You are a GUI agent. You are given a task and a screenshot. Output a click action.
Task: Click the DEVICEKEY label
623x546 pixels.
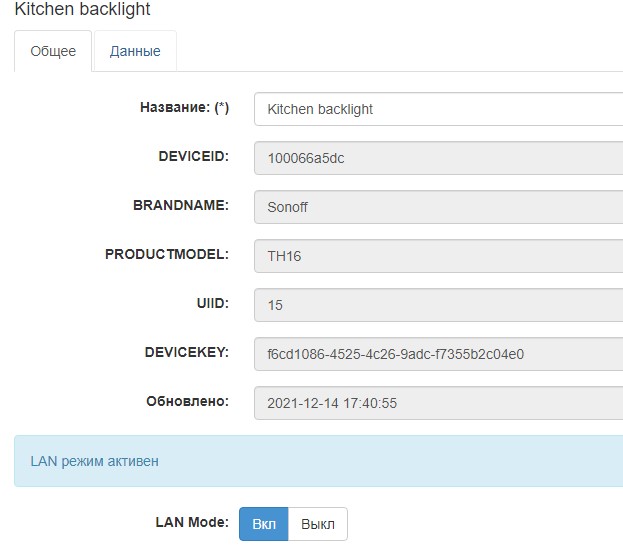(x=186, y=352)
